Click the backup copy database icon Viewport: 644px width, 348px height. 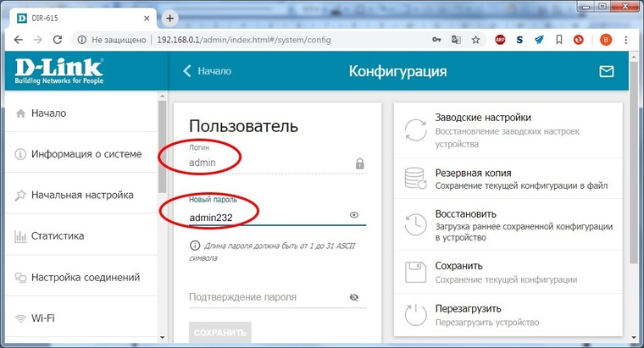click(415, 179)
